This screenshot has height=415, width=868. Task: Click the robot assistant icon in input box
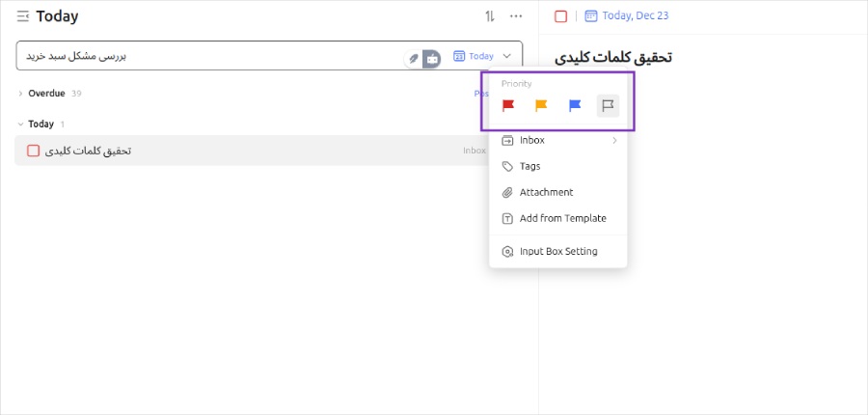[432, 58]
